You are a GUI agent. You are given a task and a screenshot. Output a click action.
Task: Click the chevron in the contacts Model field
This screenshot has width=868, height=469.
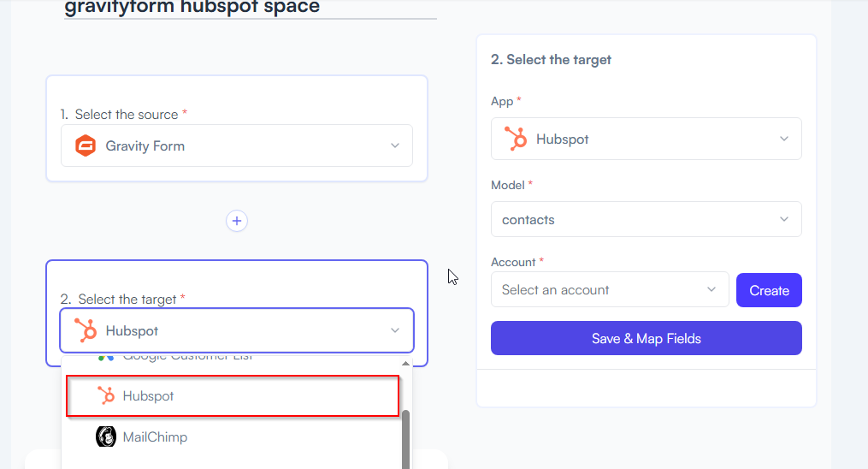pyautogui.click(x=784, y=219)
